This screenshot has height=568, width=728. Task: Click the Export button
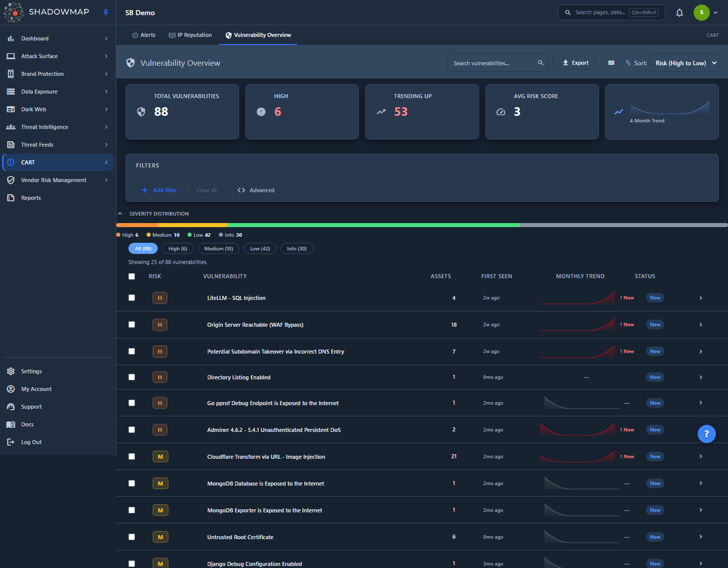point(575,63)
